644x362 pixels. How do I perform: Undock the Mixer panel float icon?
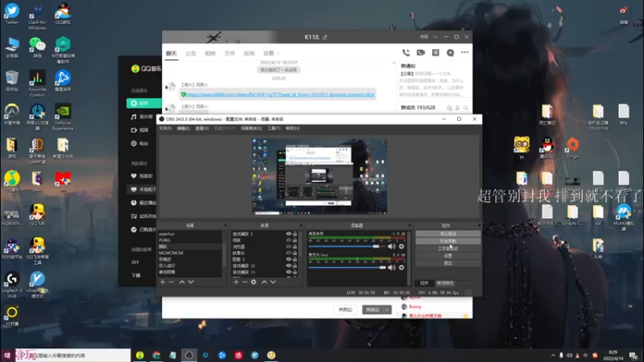[x=410, y=225]
